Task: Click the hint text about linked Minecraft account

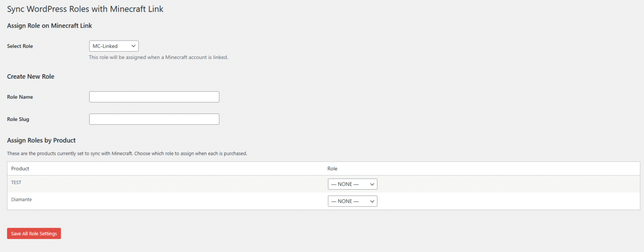Action: (158, 57)
